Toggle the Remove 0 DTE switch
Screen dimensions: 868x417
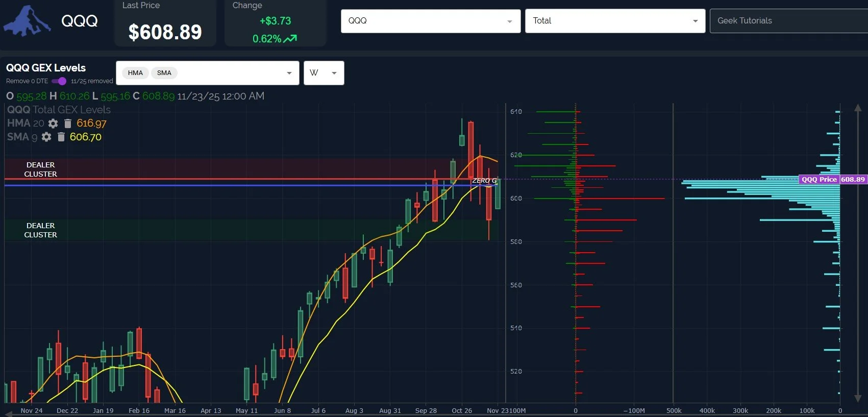59,81
